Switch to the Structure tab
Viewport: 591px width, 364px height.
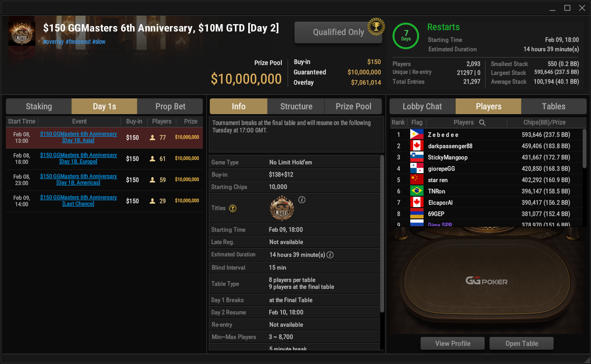(296, 106)
